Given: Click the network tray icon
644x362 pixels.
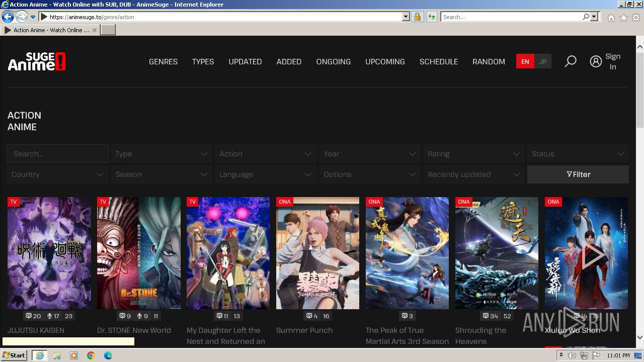Looking at the screenshot, I should (x=584, y=355).
